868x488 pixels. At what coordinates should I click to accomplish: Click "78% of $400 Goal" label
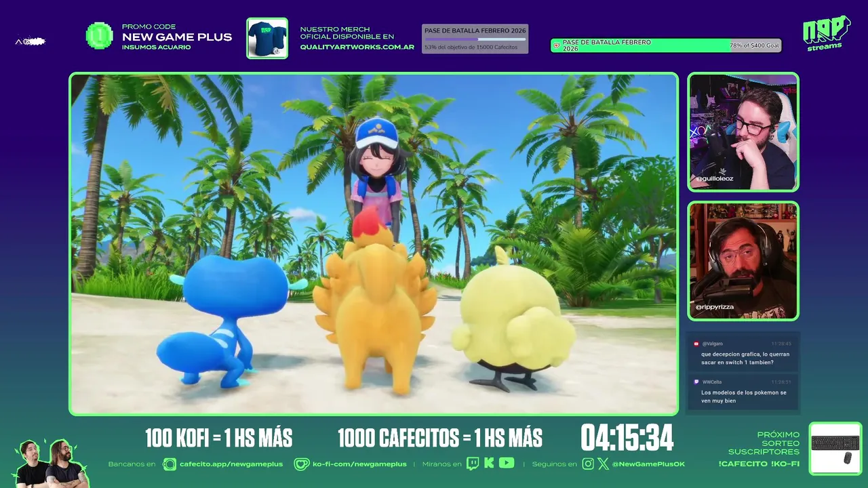click(755, 45)
